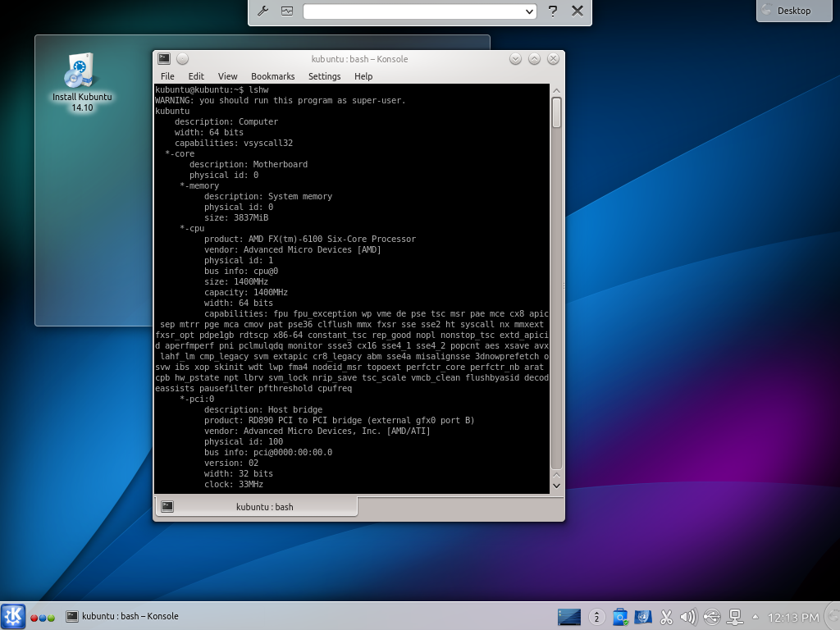This screenshot has width=840, height=630.
Task: Toggle the round keep-on-all-desktops button in title bar
Action: coord(183,59)
